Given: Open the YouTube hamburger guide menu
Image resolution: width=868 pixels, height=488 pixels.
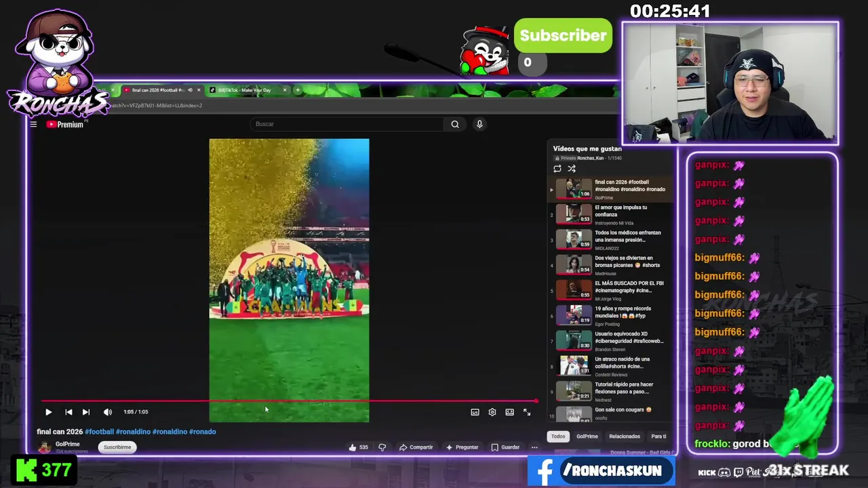Looking at the screenshot, I should (x=33, y=124).
